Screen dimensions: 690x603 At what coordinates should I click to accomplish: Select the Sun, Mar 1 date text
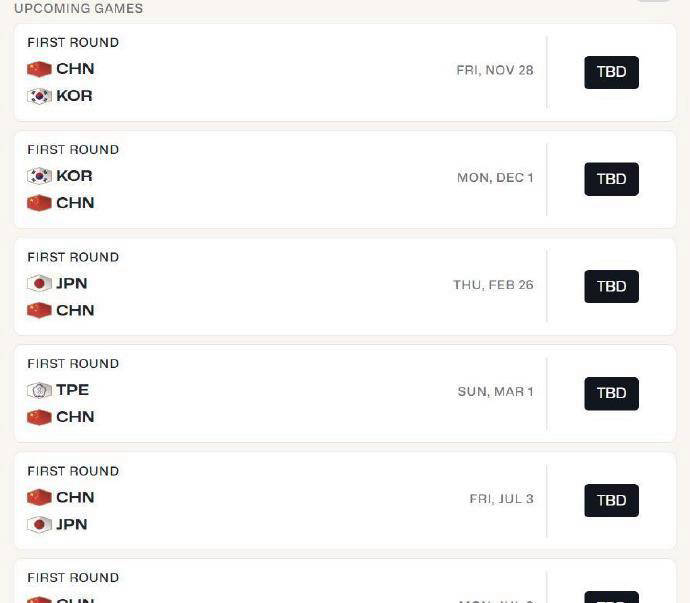tap(495, 392)
